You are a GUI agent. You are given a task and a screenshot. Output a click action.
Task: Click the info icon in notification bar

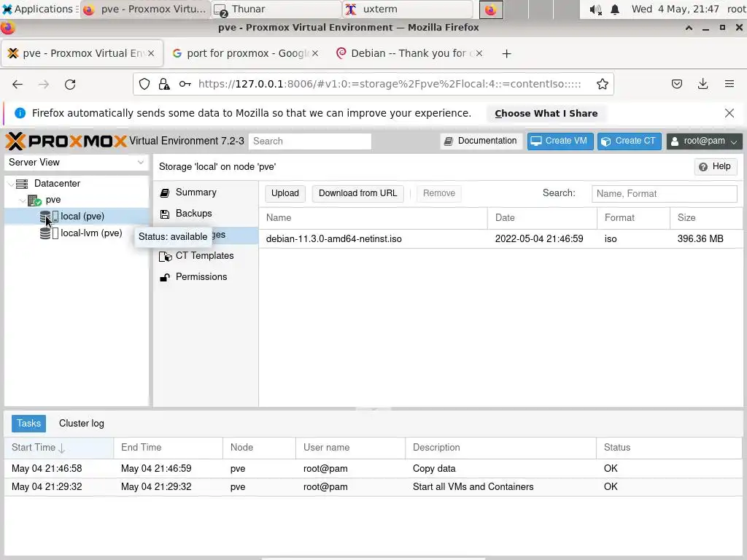pyautogui.click(x=20, y=113)
